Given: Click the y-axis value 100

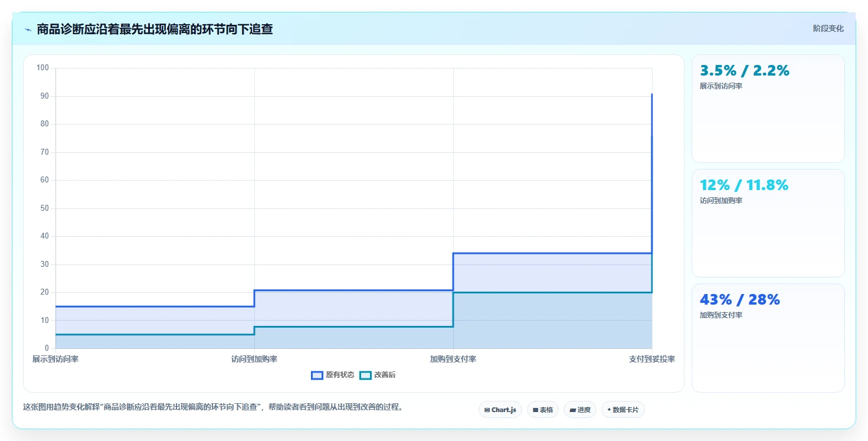Looking at the screenshot, I should point(42,68).
